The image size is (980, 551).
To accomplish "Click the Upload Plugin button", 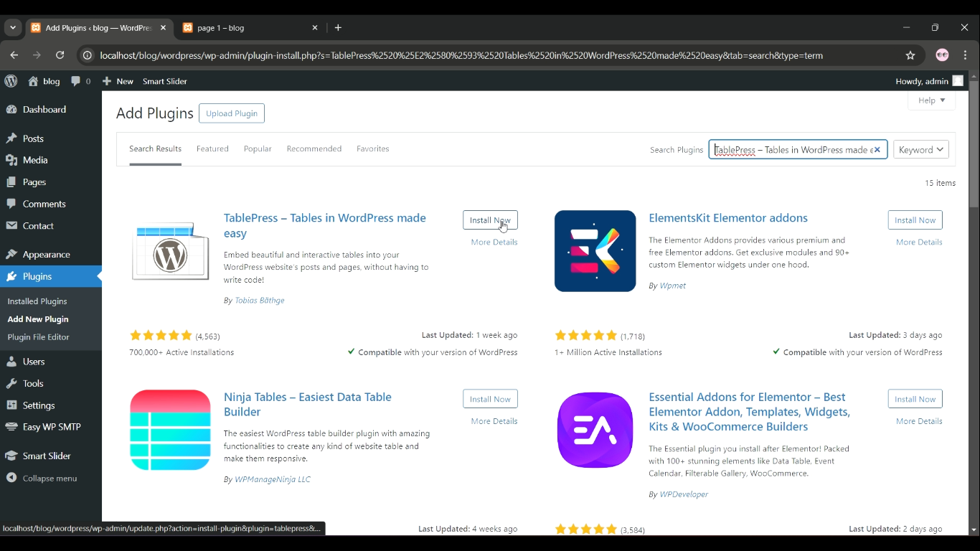I will pyautogui.click(x=232, y=113).
